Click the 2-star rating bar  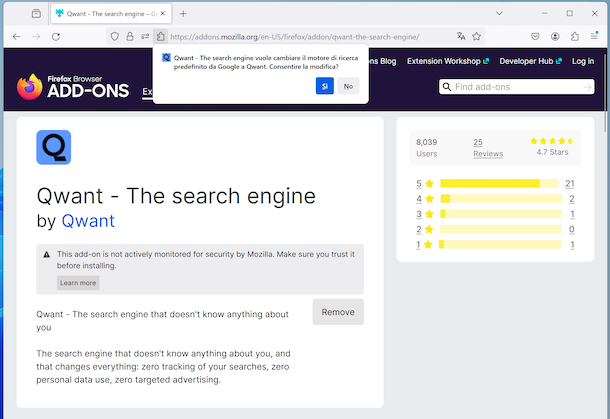[501, 229]
